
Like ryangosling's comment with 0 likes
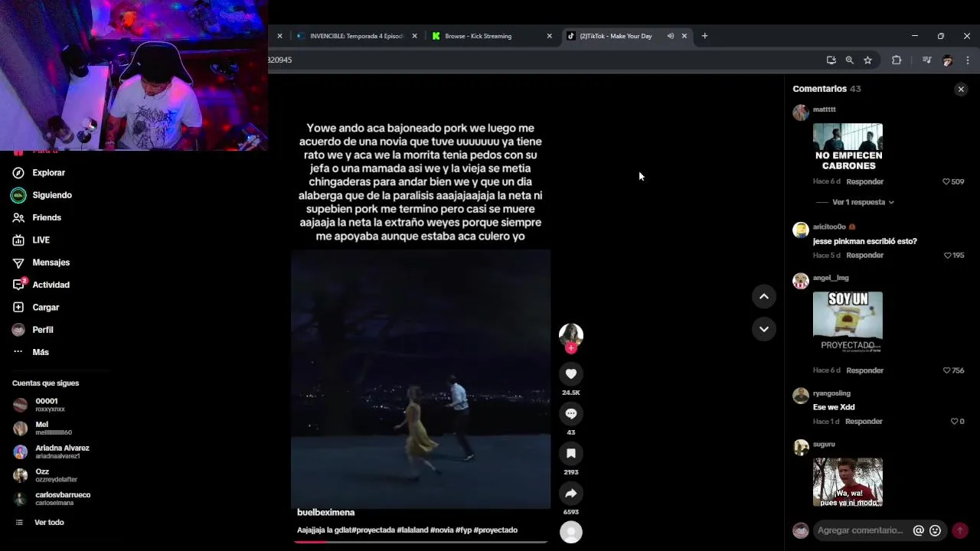tap(954, 422)
